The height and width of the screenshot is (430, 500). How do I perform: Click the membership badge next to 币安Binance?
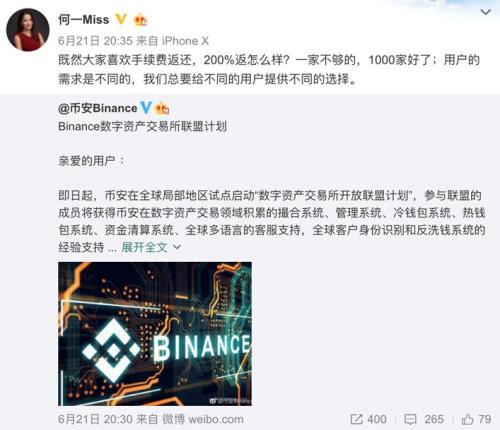coord(162,108)
